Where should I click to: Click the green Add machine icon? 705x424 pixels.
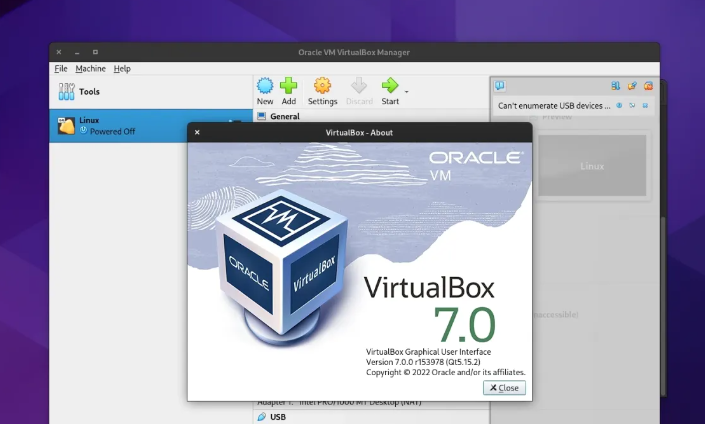point(288,85)
